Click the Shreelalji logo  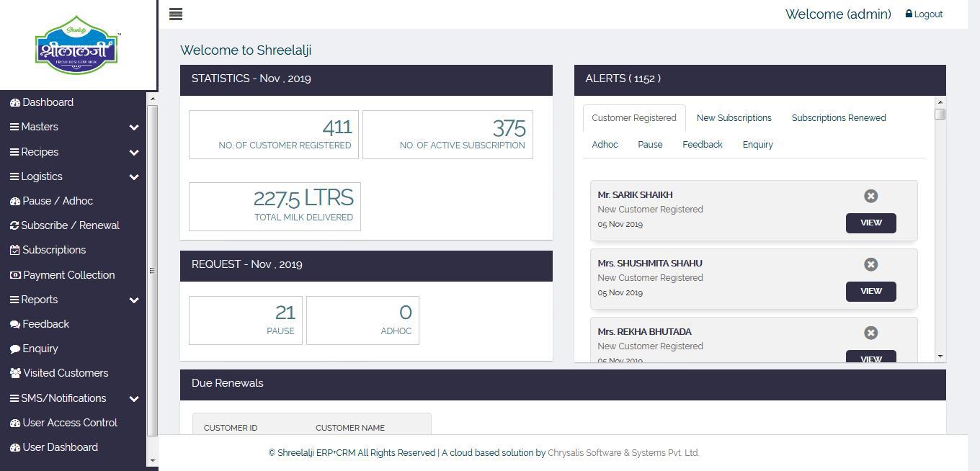tap(77, 45)
